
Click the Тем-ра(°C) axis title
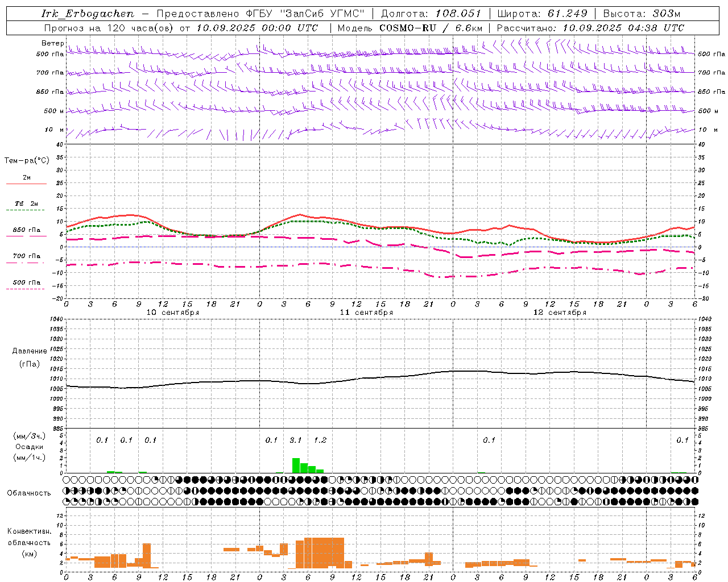(27, 161)
